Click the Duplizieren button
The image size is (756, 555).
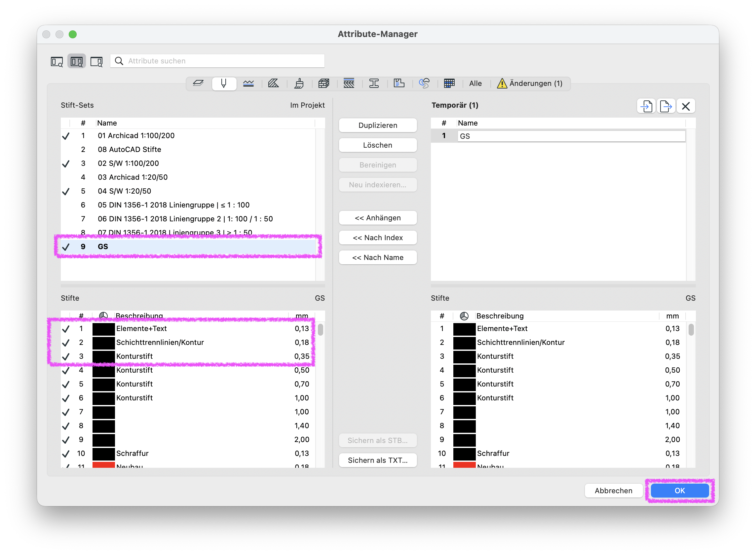point(378,125)
